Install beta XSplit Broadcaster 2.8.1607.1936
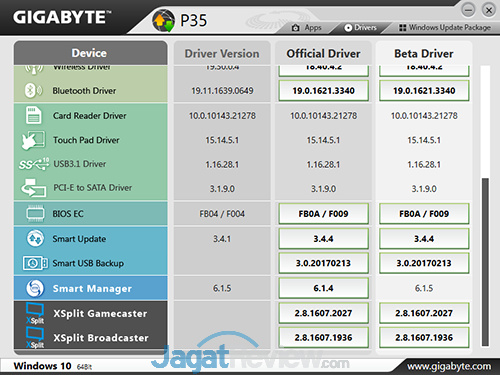This screenshot has width=500, height=375. click(424, 338)
